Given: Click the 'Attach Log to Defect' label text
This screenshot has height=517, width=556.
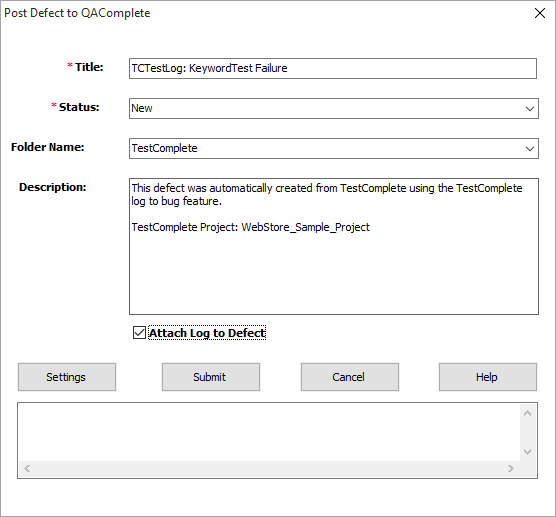Looking at the screenshot, I should click(207, 333).
